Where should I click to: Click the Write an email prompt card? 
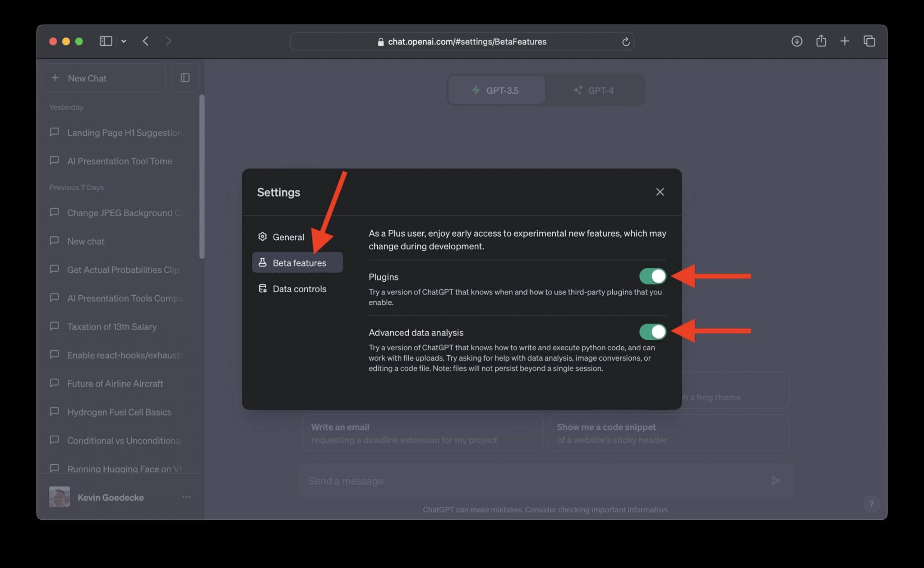coord(422,433)
